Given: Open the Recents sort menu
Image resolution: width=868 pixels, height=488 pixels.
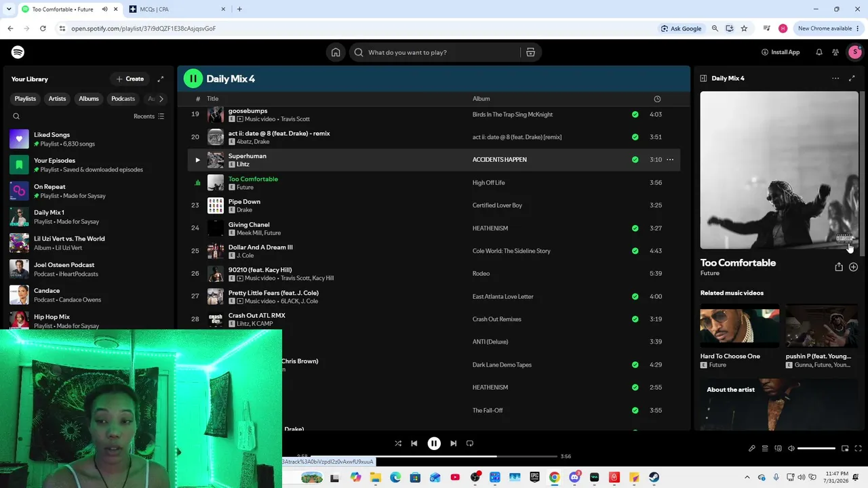Looking at the screenshot, I should [149, 116].
